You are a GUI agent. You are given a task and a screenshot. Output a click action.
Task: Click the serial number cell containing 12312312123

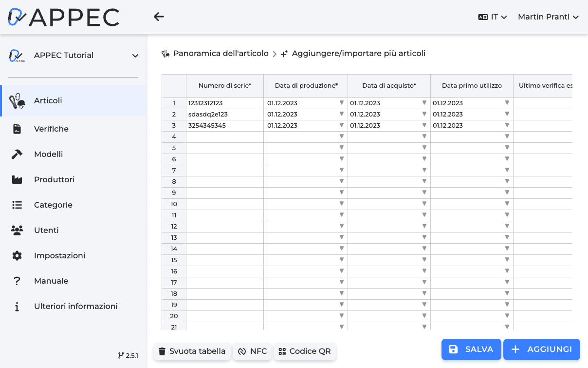(225, 103)
